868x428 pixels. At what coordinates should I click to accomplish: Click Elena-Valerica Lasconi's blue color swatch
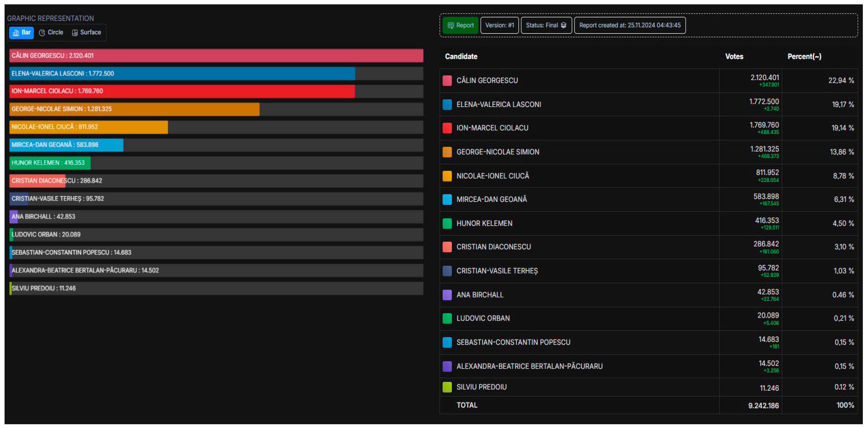pyautogui.click(x=447, y=105)
